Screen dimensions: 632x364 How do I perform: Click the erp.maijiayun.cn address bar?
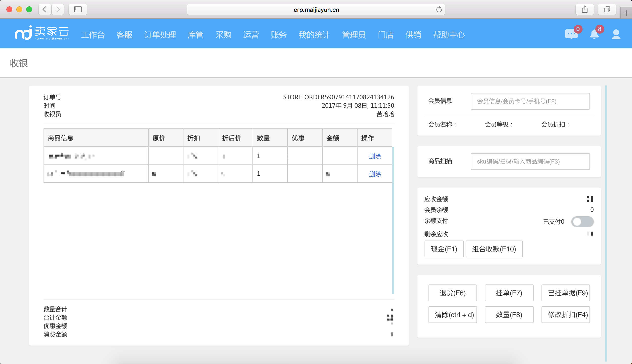(316, 9)
